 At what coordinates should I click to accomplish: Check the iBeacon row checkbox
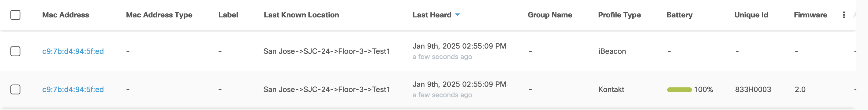point(16,51)
